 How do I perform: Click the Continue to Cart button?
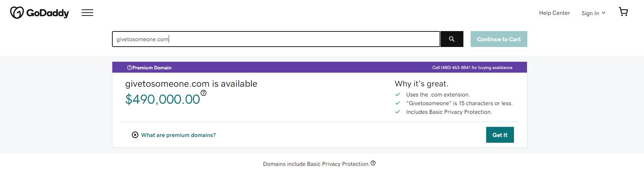tap(498, 39)
